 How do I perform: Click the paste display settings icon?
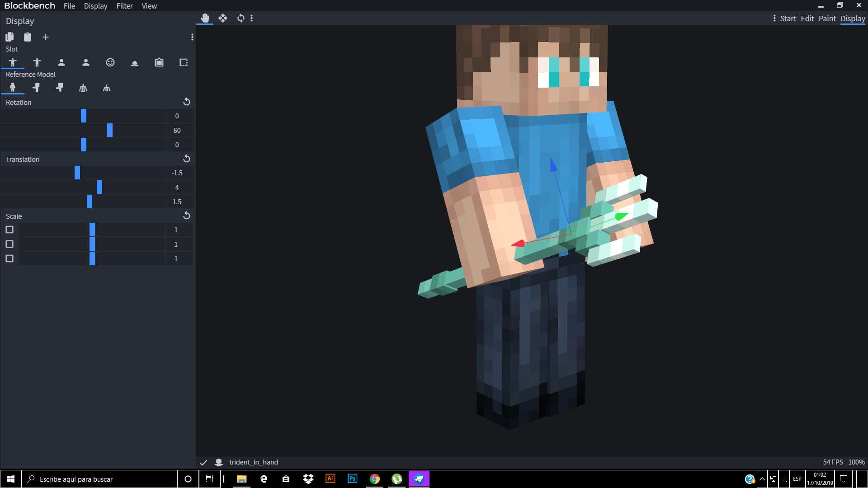click(28, 37)
